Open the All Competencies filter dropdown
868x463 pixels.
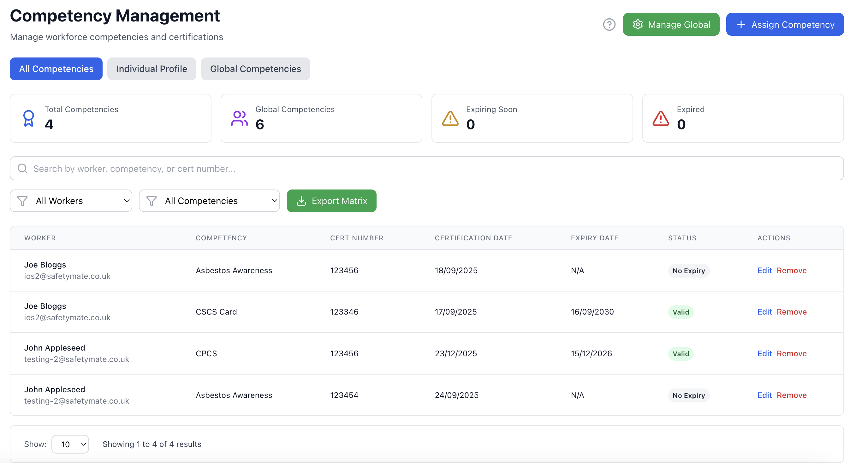pyautogui.click(x=209, y=201)
